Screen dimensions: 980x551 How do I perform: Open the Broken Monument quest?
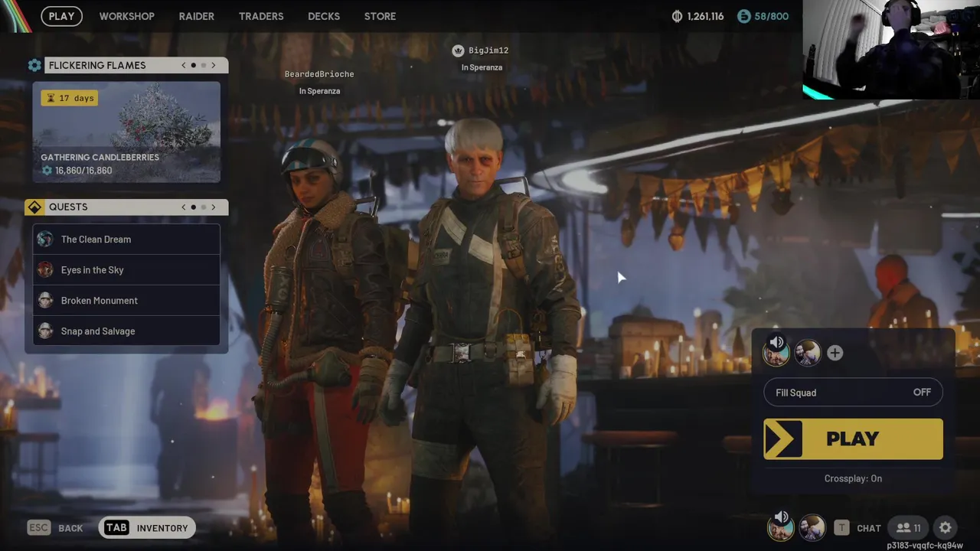click(126, 300)
